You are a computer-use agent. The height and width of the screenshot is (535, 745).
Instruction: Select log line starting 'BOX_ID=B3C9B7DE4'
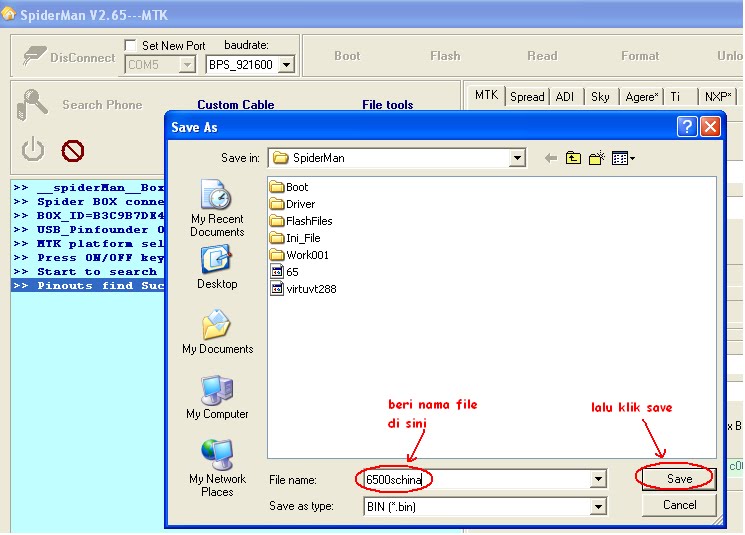coord(88,216)
